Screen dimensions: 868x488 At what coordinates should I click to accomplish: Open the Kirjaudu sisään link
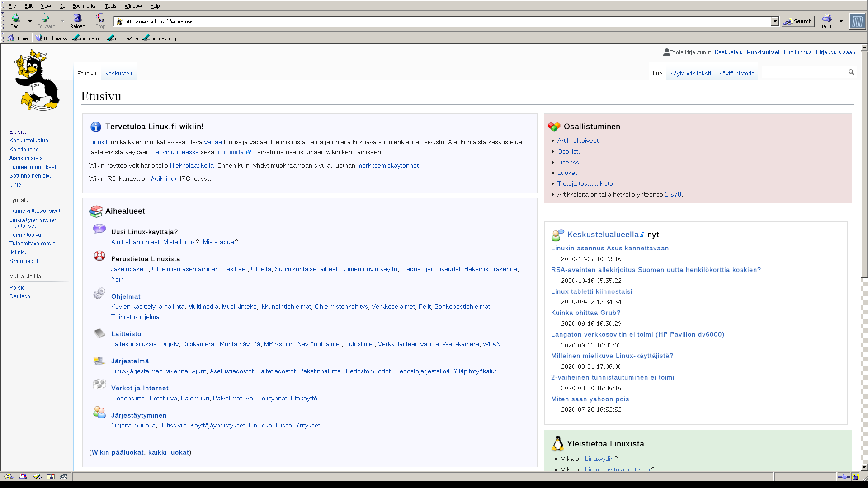click(835, 52)
